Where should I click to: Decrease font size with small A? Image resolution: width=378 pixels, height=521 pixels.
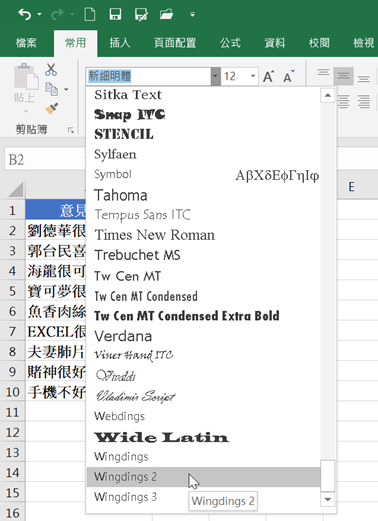click(289, 76)
